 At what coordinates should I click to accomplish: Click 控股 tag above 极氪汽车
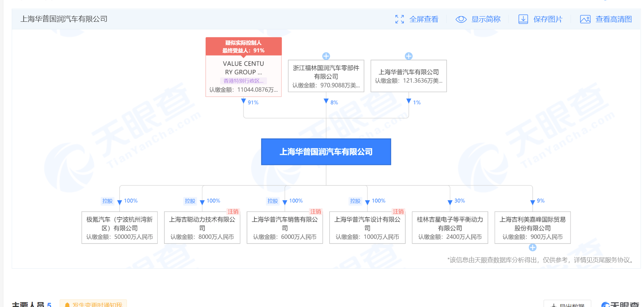(x=108, y=201)
